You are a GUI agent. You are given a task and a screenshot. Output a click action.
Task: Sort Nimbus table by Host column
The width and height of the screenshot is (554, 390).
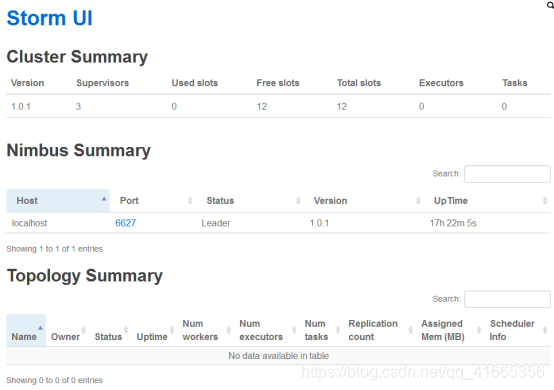point(58,201)
